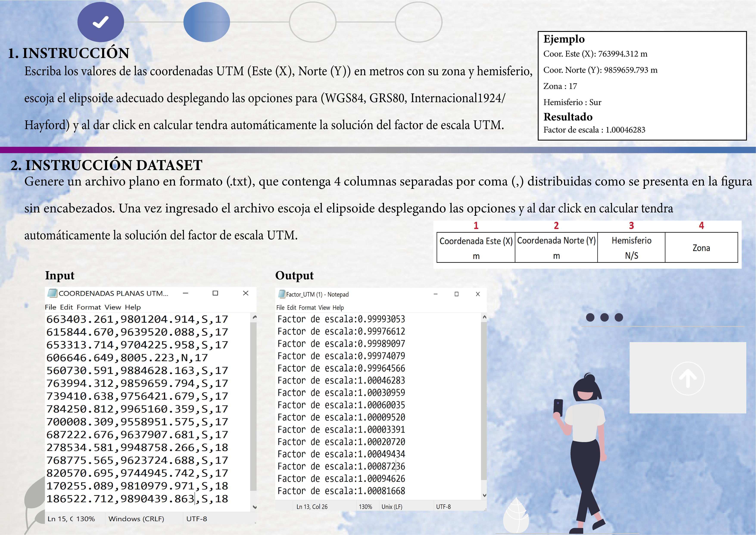Minimize the Factor_UTM Notepad window
This screenshot has height=535, width=756.
[435, 294]
